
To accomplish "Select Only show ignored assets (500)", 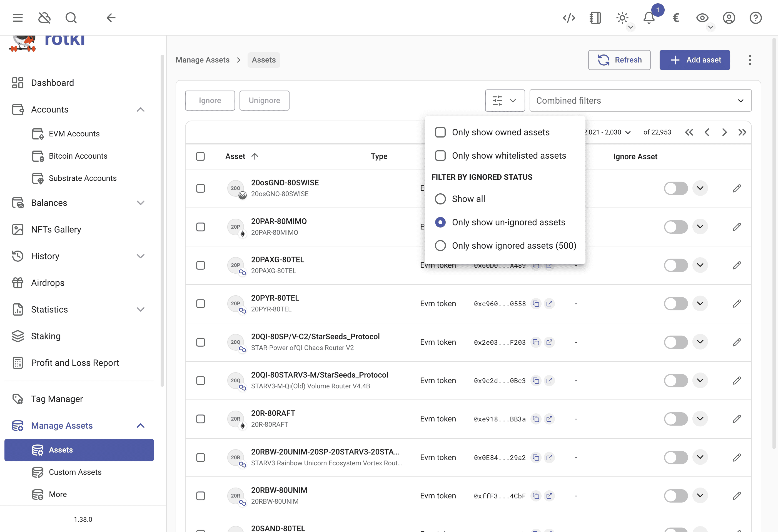I will point(440,246).
